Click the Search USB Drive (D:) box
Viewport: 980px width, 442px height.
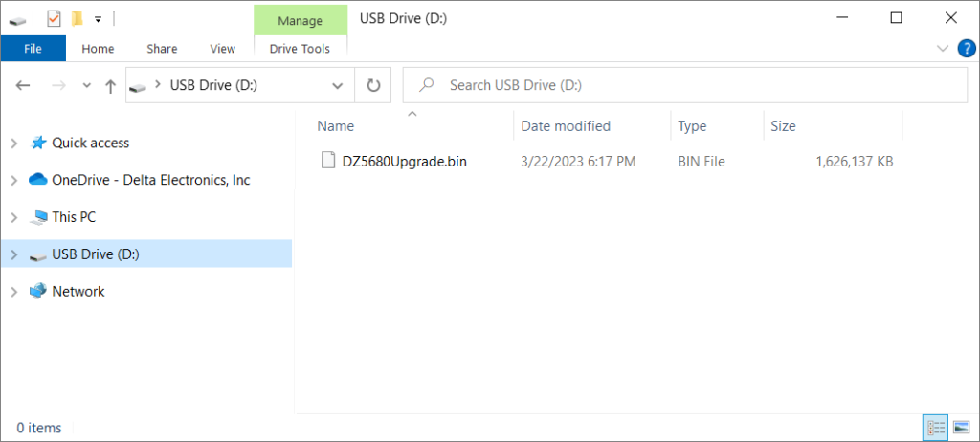coord(685,85)
